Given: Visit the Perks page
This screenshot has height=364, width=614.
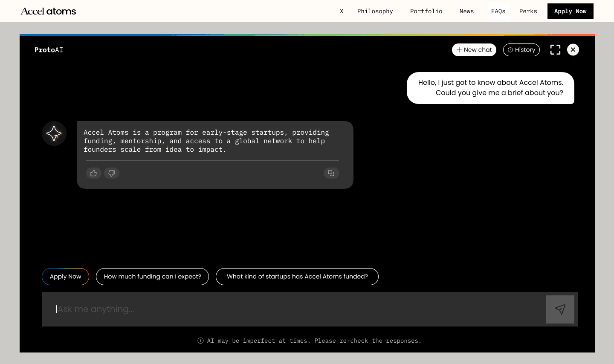Looking at the screenshot, I should click(x=528, y=11).
